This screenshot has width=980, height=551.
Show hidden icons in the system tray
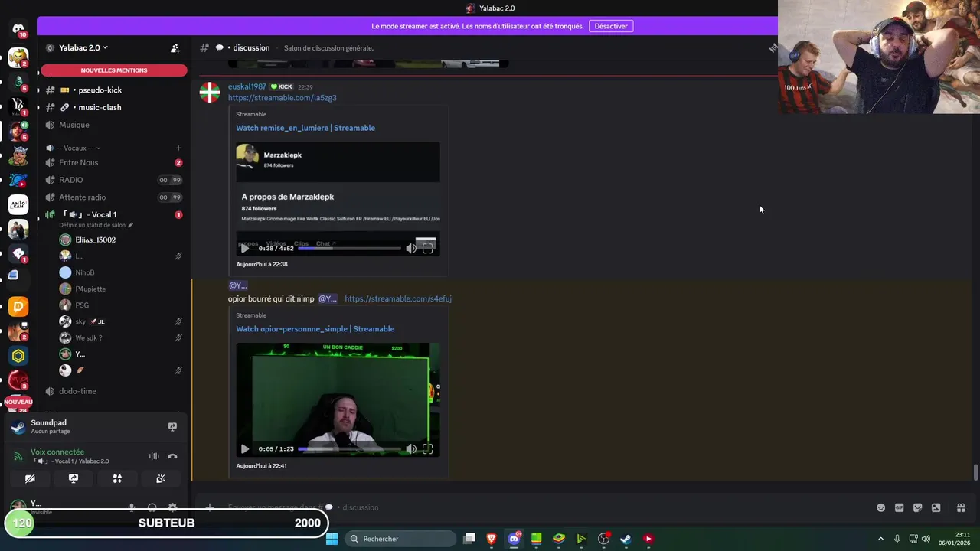[x=880, y=539]
